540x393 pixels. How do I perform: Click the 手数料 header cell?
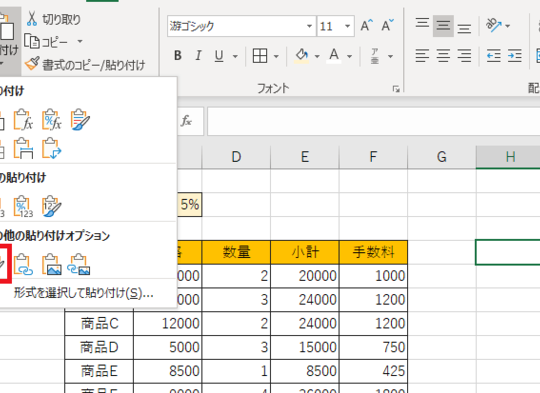[373, 252]
